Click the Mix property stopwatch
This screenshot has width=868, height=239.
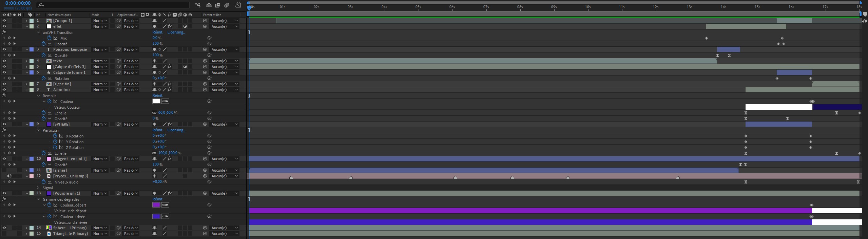[x=49, y=38]
